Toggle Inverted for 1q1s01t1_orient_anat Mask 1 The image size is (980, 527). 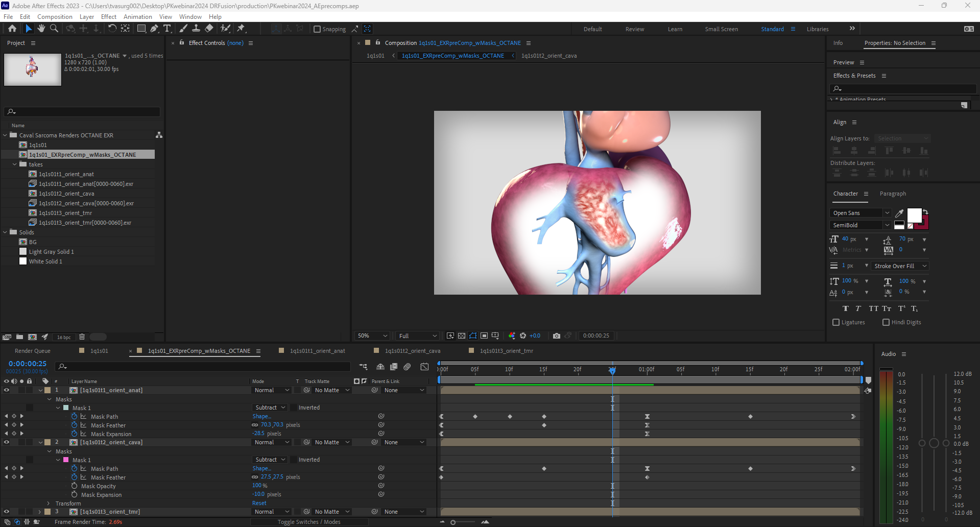(x=294, y=408)
